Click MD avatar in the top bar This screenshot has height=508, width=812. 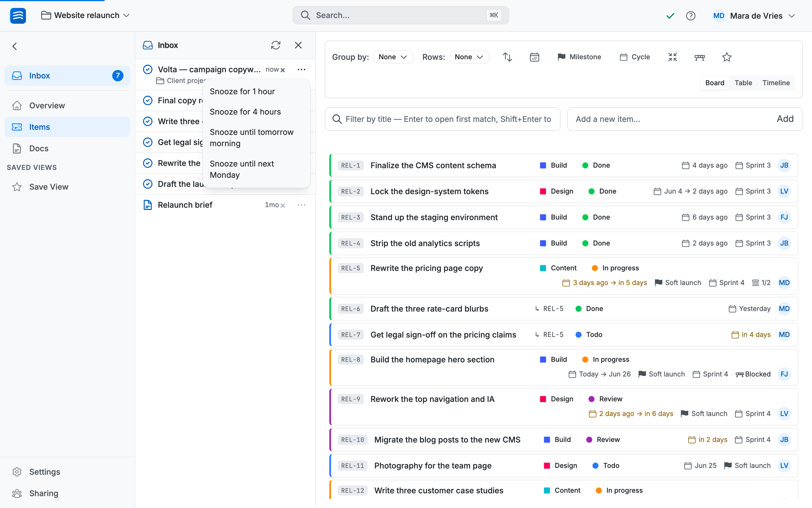pos(718,16)
